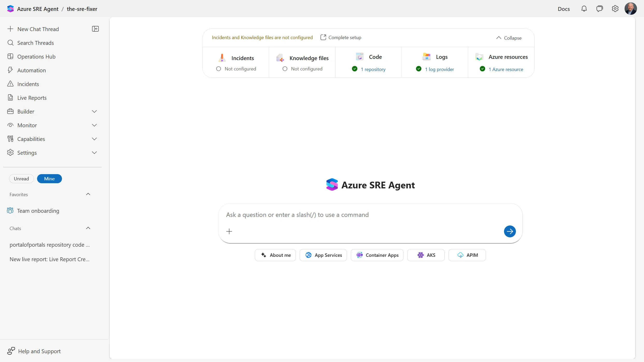Click the attachment plus icon in chat box
The image size is (644, 362).
[229, 231]
